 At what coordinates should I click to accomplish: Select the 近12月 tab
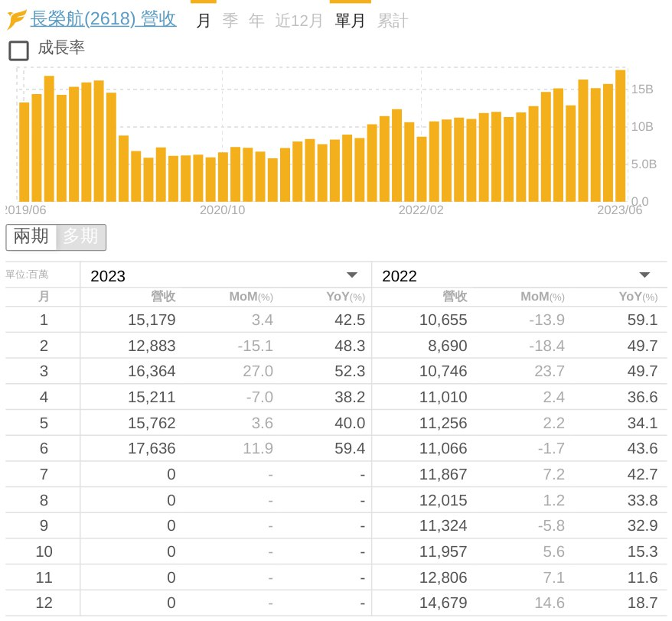[298, 21]
